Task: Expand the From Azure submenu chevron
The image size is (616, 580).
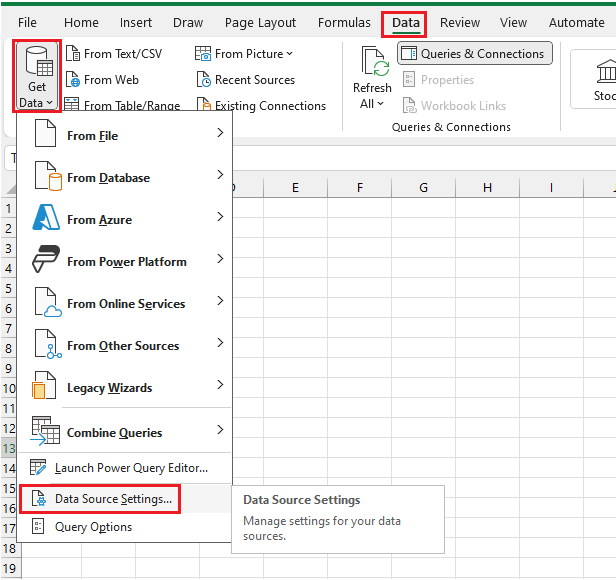Action: [x=220, y=217]
